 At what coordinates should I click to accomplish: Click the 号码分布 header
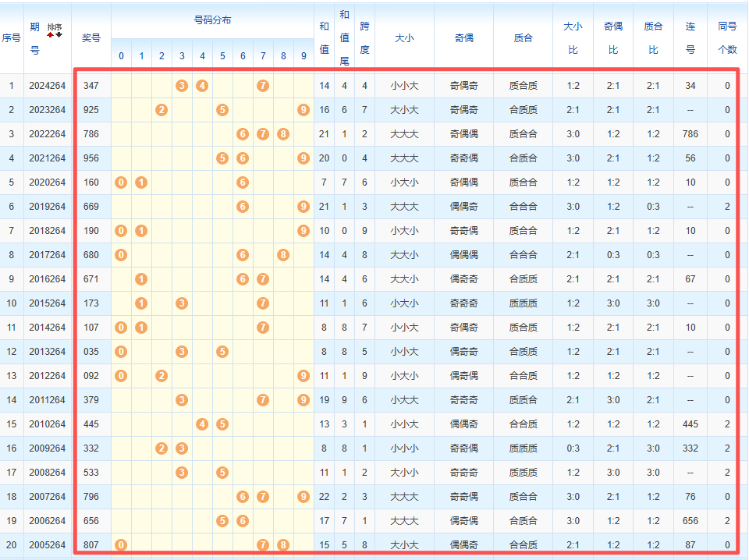[x=212, y=20]
